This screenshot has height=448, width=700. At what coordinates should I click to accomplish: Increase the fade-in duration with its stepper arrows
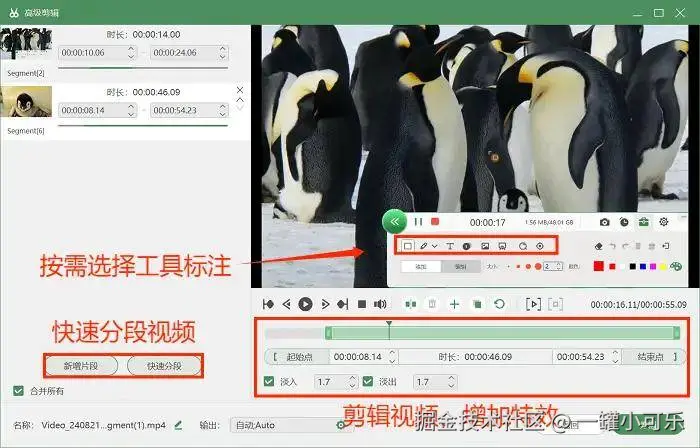tap(353, 382)
